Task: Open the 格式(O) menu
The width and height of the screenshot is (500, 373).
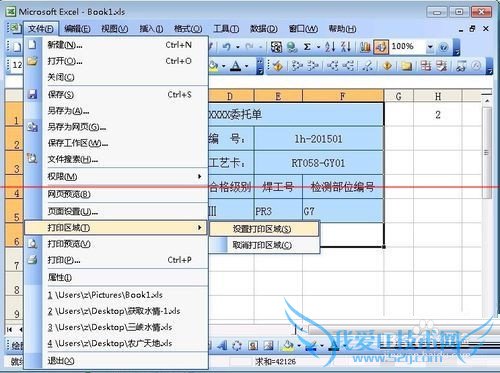Action: point(188,29)
